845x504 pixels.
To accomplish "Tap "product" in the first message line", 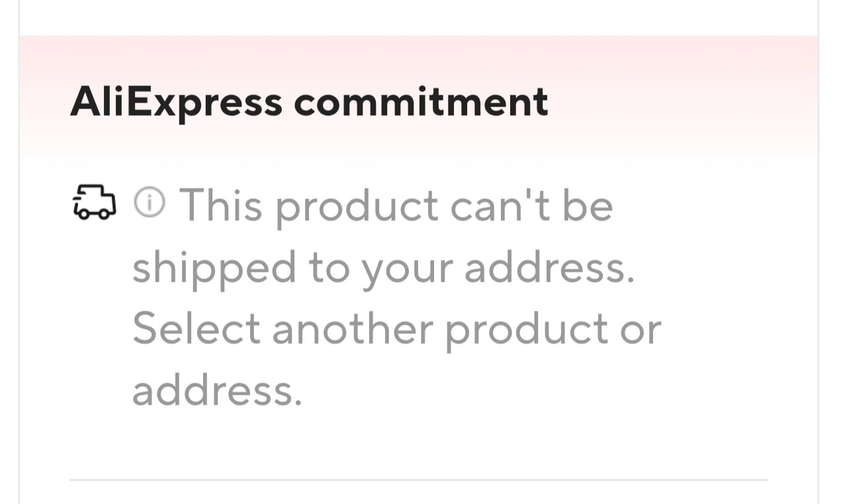I will tap(357, 206).
